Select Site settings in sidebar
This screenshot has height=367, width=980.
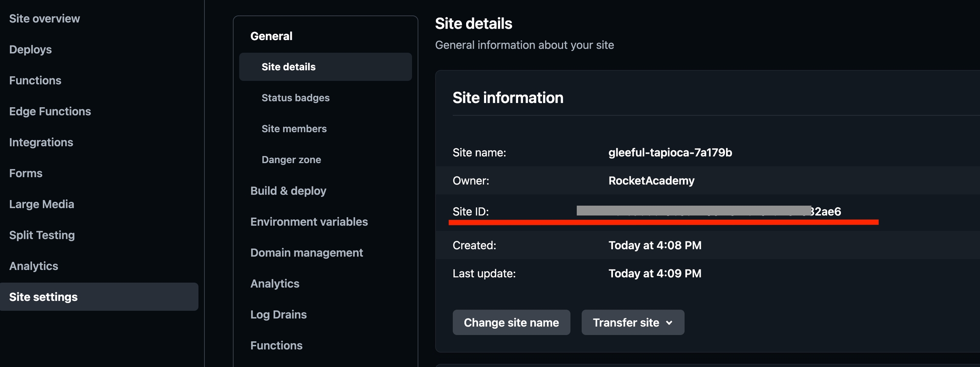tap(43, 297)
